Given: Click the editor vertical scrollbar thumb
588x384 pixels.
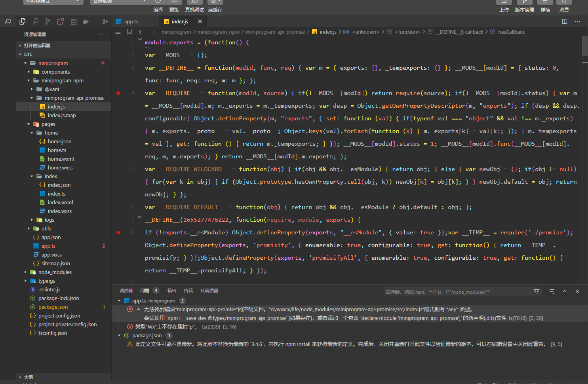Looking at the screenshot, I should click(x=585, y=46).
